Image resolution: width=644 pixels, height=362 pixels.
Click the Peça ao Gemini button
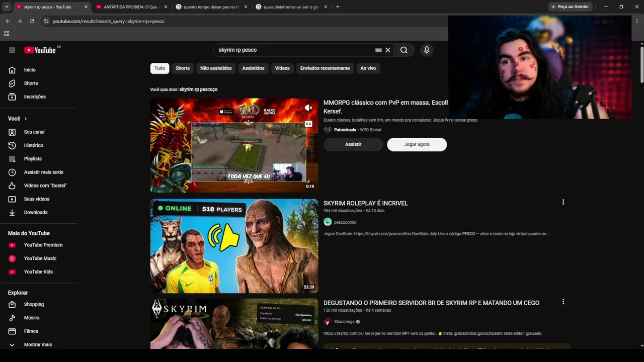pos(570,7)
